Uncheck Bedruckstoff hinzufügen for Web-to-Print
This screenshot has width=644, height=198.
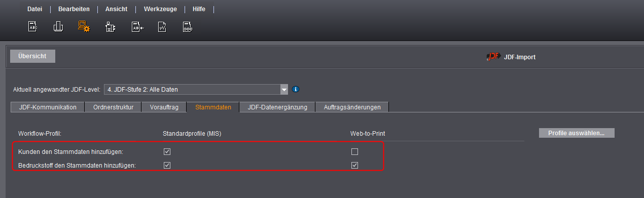[x=354, y=165]
